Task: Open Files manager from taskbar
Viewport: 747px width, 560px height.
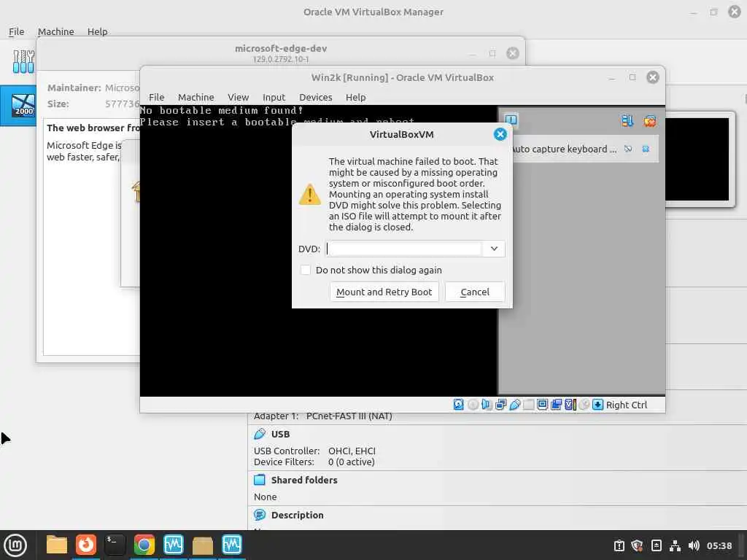Action: pos(57,545)
